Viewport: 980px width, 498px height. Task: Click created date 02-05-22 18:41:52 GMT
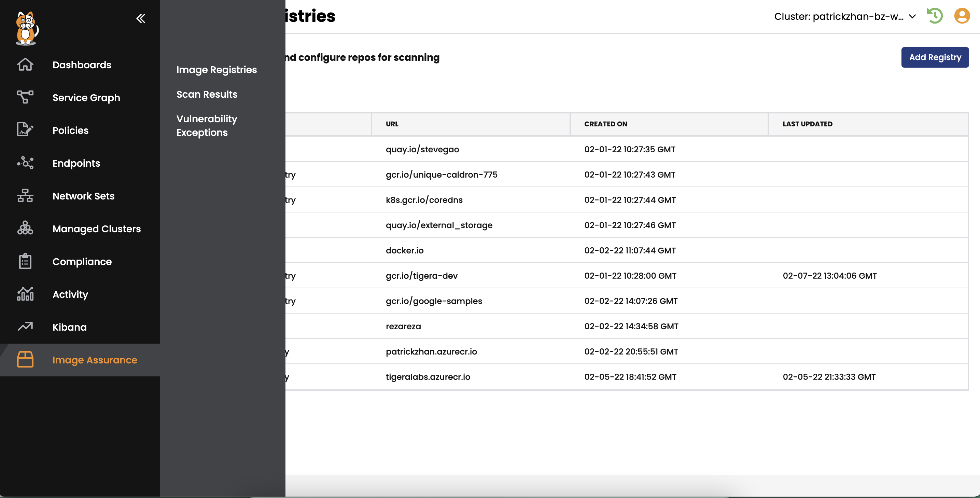click(630, 377)
